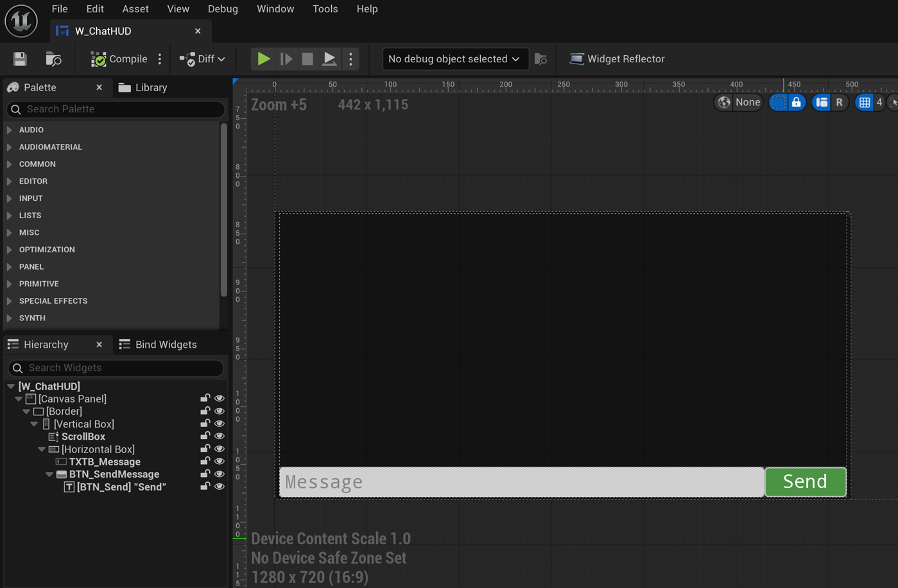Collapse the Horizontal Box tree item
Image resolution: width=898 pixels, height=588 pixels.
point(42,449)
